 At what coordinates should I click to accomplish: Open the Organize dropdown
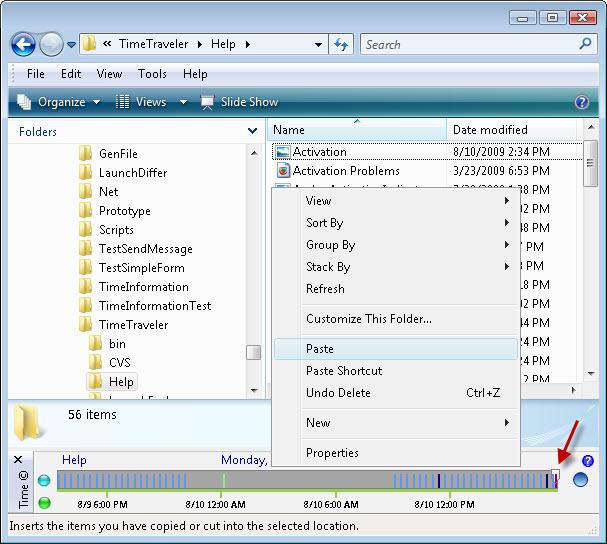coord(59,102)
